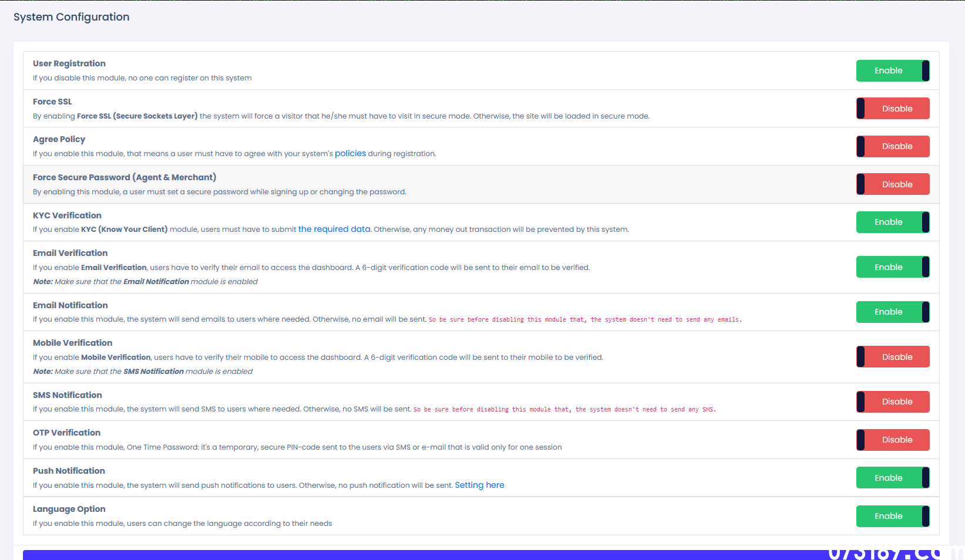Switch Force Secure Password toggle on
Screen dimensions: 965x560
893,184
